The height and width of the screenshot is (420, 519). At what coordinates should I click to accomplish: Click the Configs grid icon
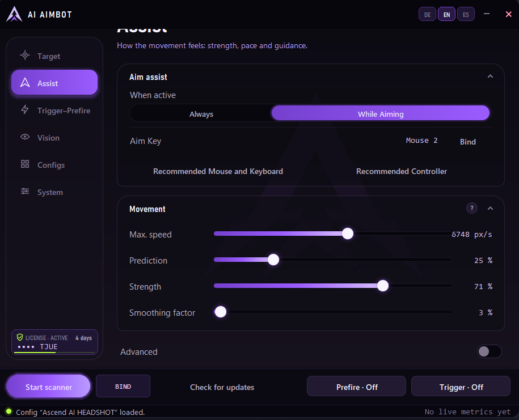tap(25, 164)
